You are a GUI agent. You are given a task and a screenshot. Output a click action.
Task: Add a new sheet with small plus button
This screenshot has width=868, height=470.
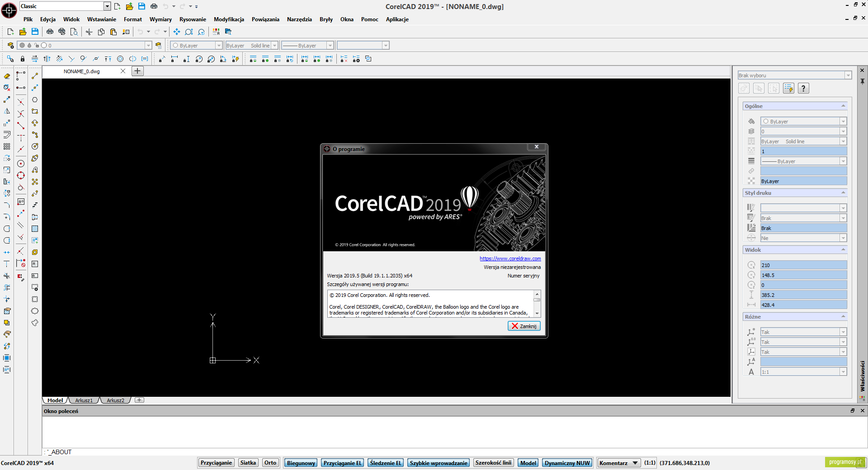(x=140, y=400)
